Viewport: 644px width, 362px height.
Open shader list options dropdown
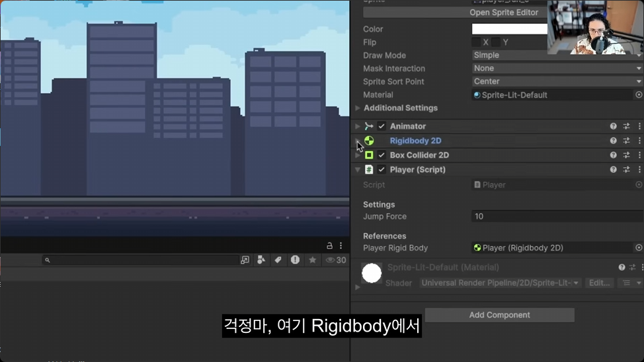pos(631,283)
